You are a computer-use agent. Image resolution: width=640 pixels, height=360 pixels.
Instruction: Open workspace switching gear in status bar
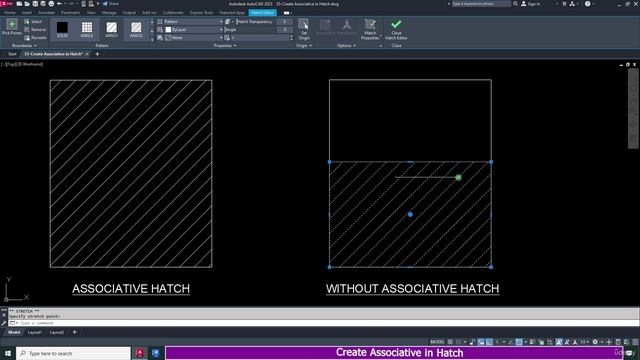point(595,342)
